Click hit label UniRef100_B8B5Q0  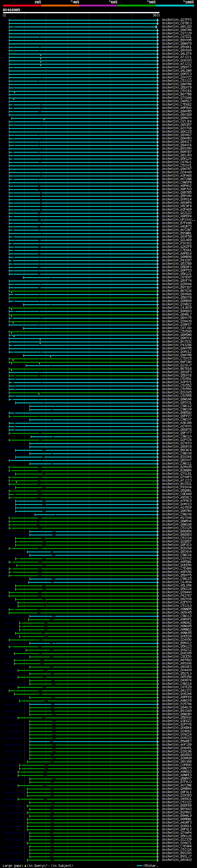(x=177, y=413)
